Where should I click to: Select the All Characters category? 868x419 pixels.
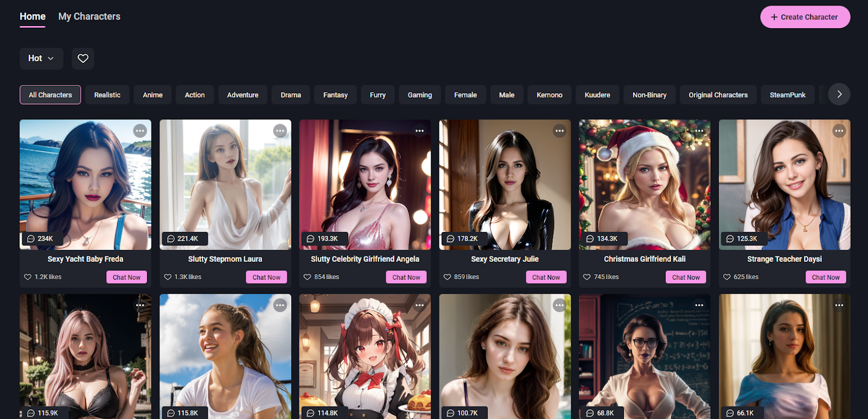coord(50,95)
